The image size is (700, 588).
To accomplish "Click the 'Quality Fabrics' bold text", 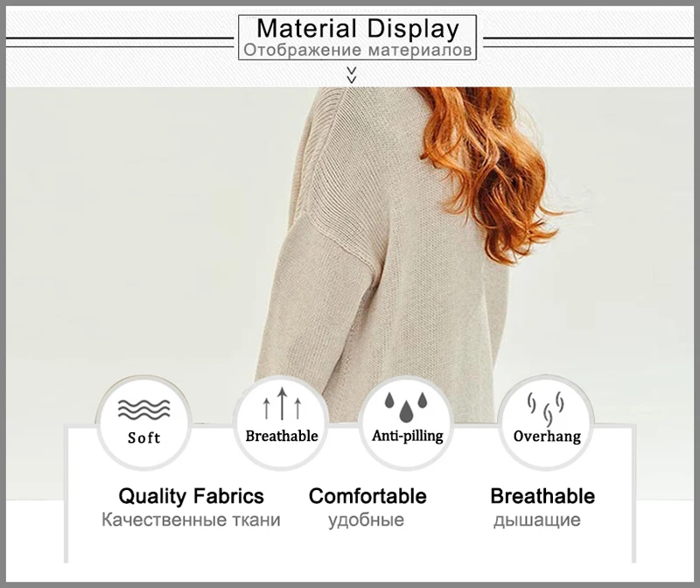I will click(x=191, y=496).
